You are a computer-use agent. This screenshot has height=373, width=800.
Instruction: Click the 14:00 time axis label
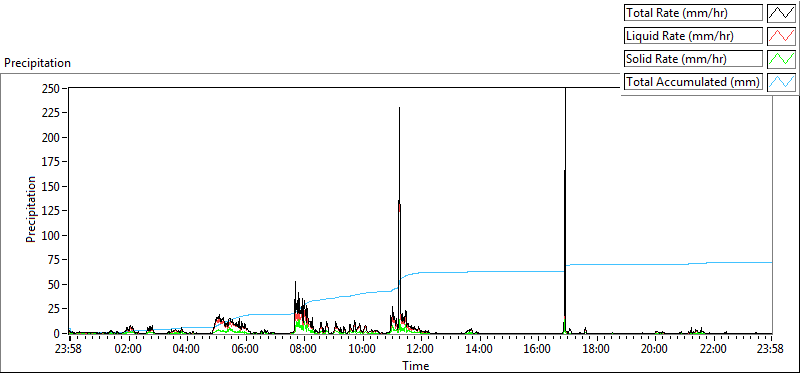(x=480, y=350)
